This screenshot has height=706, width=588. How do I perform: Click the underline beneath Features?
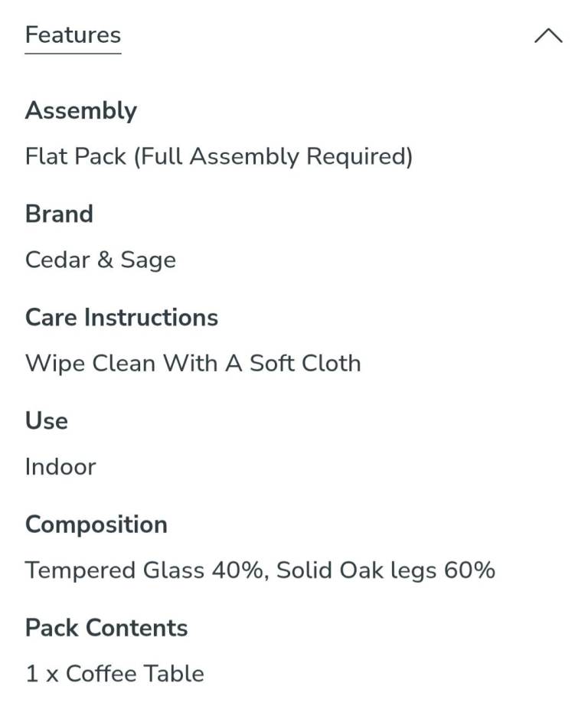(73, 53)
